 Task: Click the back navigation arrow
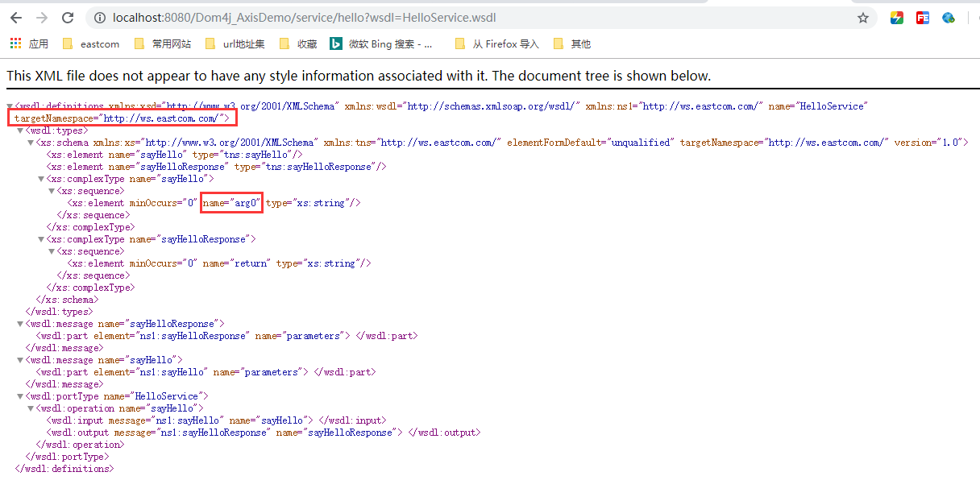point(15,17)
